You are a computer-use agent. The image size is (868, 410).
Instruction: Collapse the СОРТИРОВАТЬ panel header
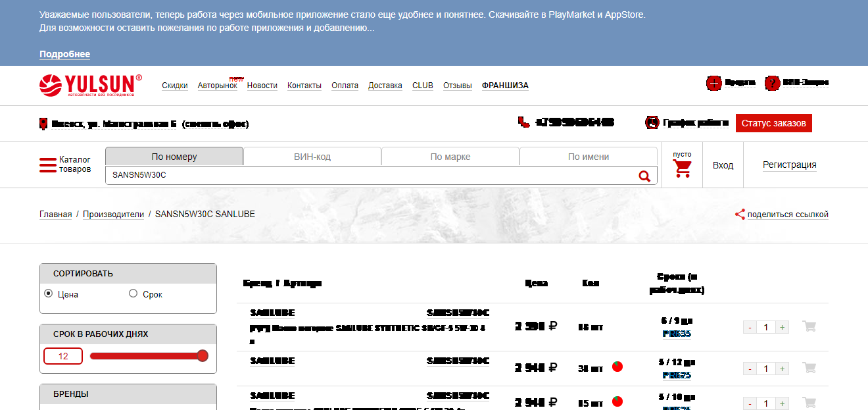pos(128,274)
